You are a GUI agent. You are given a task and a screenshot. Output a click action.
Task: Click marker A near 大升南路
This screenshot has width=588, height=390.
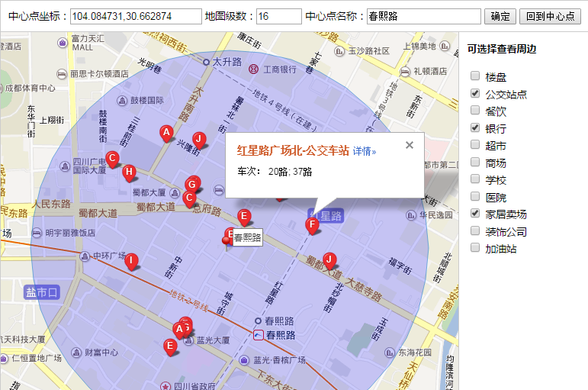point(165,133)
